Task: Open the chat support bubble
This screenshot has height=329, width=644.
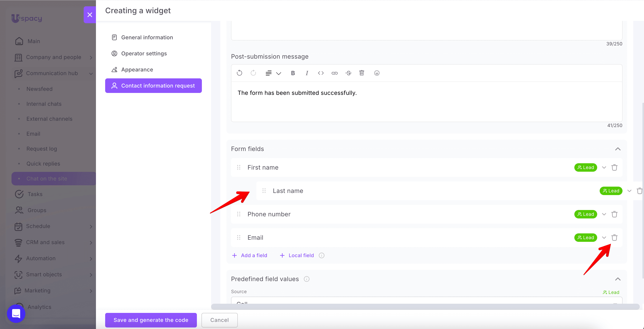Action: click(16, 313)
